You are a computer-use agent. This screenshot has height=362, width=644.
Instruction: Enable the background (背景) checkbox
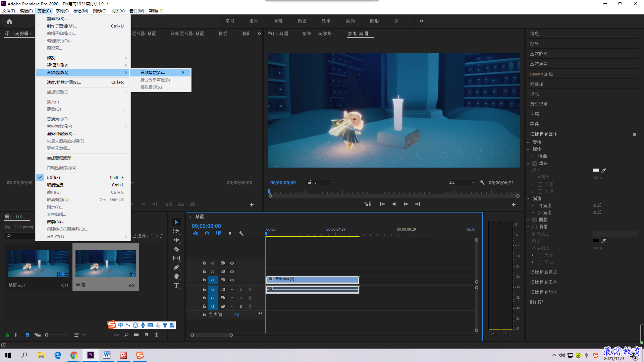pos(535,227)
